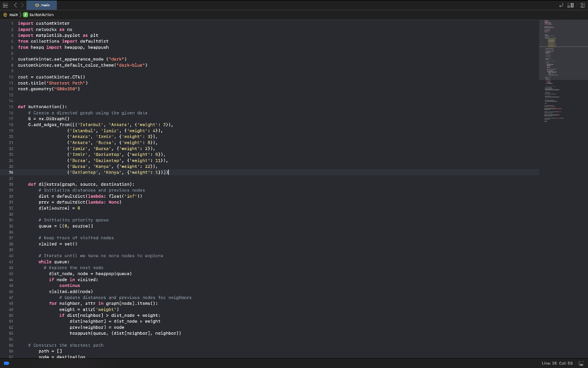Viewport: 588px width, 368px height.
Task: Click the 'Bursa', 'Konya' weight 22 edge
Action: coord(113,166)
